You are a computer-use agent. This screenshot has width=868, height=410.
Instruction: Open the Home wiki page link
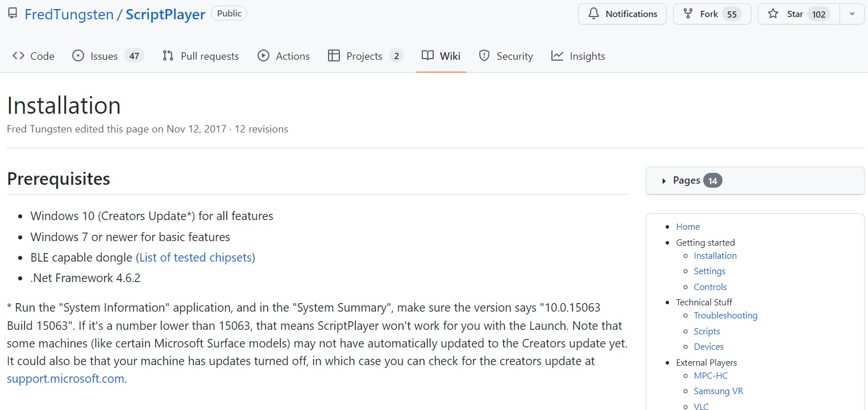pyautogui.click(x=688, y=226)
